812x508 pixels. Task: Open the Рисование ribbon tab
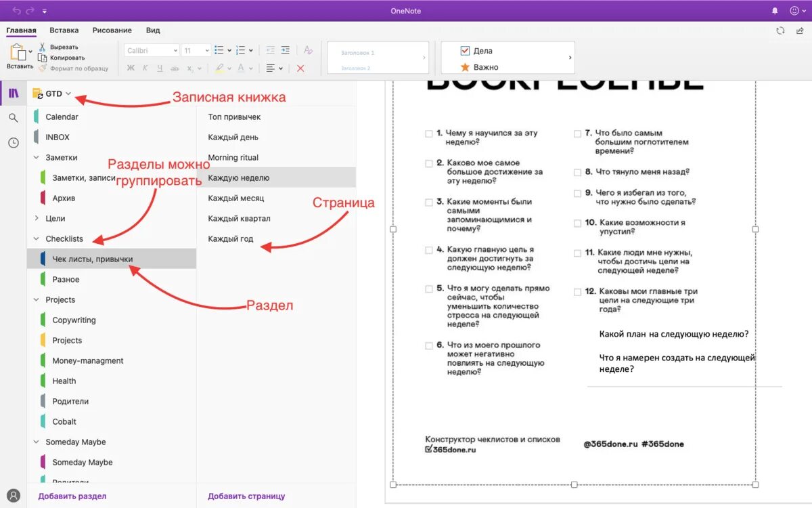tap(112, 30)
